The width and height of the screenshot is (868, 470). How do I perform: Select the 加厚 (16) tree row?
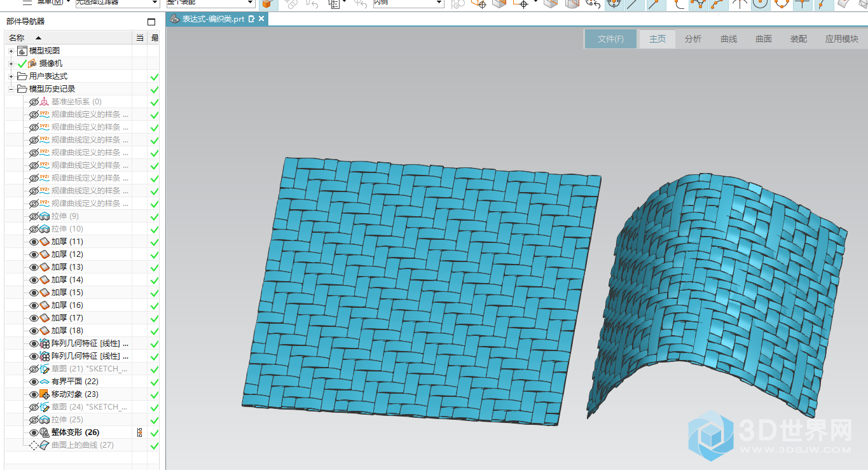[x=82, y=305]
